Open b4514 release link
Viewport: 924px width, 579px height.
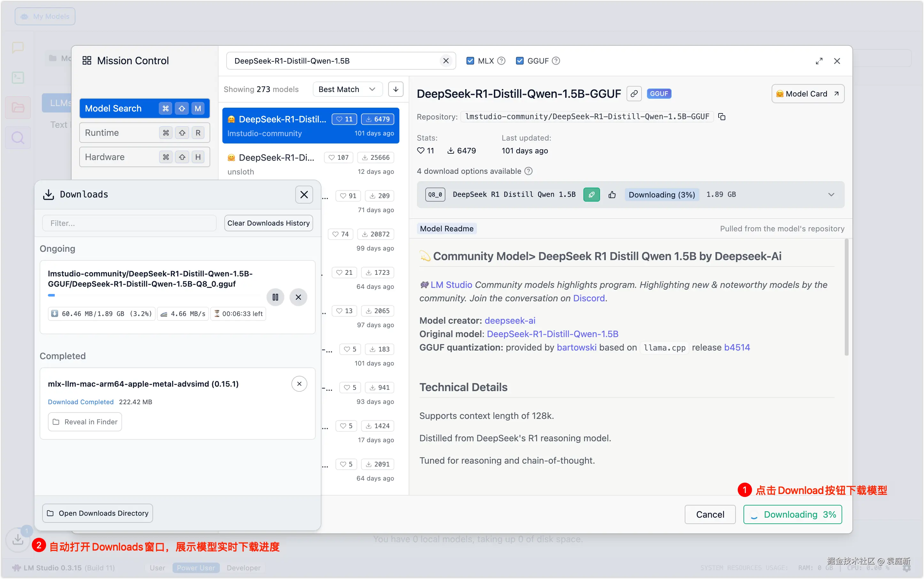(737, 347)
